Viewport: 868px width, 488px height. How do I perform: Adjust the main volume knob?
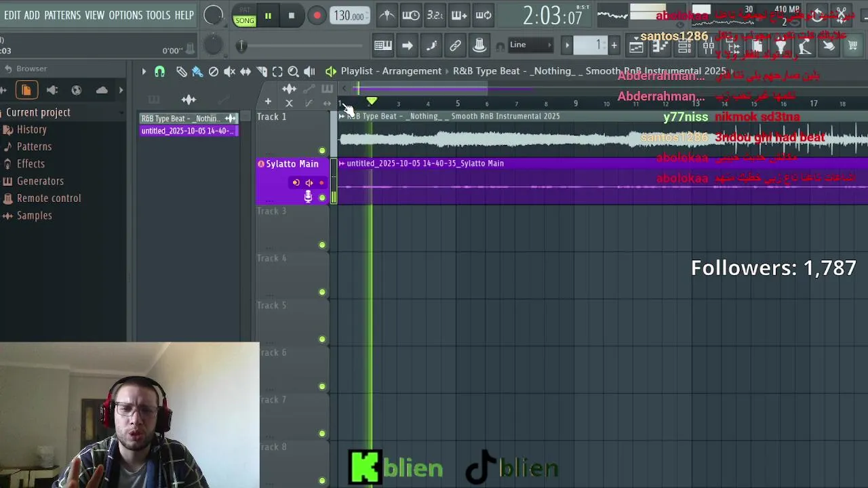213,15
